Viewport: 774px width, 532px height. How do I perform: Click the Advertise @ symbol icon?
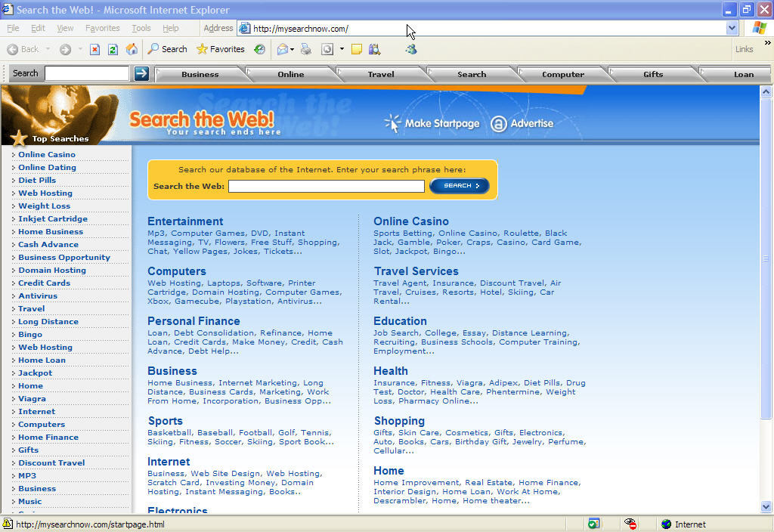(499, 124)
